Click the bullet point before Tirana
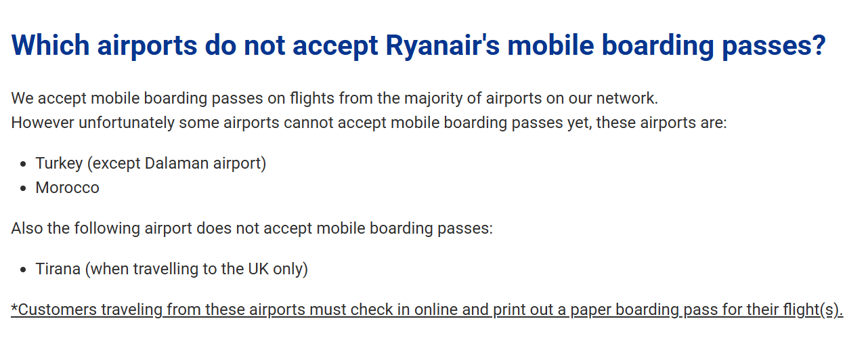The width and height of the screenshot is (868, 340). tap(24, 270)
